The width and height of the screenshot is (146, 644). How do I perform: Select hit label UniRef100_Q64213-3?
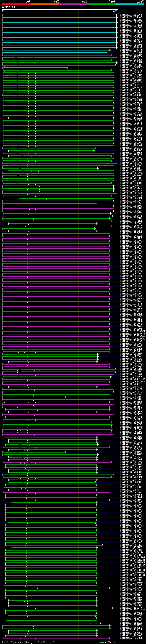pyautogui.click(x=132, y=382)
